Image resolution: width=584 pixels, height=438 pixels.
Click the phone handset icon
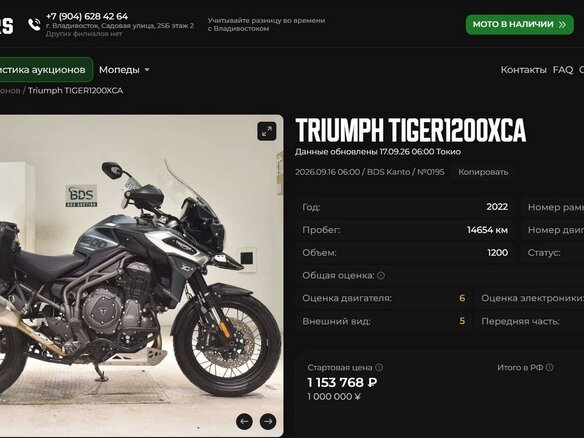click(x=34, y=25)
